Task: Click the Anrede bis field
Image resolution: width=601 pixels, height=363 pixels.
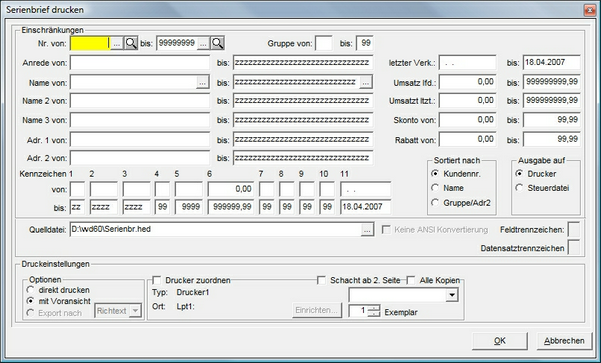Action: click(x=303, y=63)
